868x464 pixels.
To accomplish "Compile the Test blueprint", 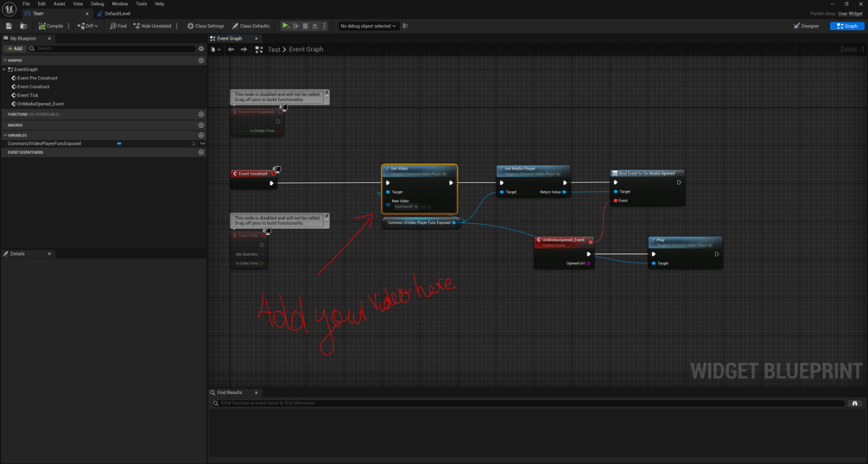I will coord(51,26).
